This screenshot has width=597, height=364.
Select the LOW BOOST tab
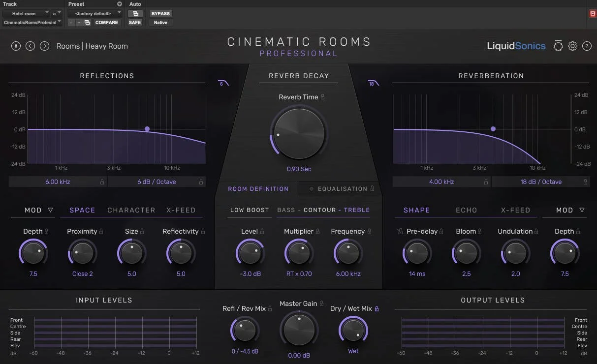[x=250, y=210]
